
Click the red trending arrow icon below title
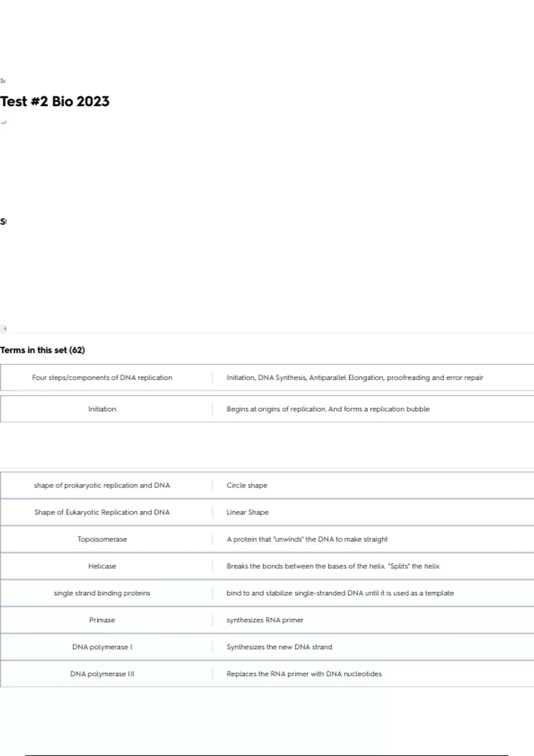tap(4, 123)
